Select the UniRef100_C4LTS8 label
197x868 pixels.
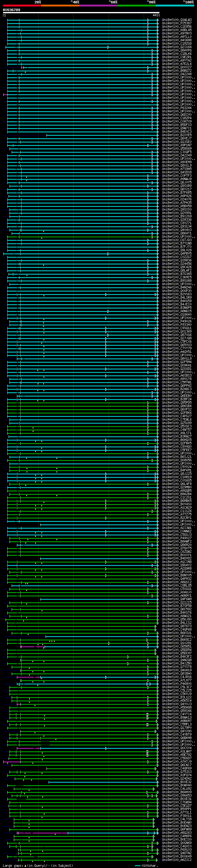[x=177, y=819]
